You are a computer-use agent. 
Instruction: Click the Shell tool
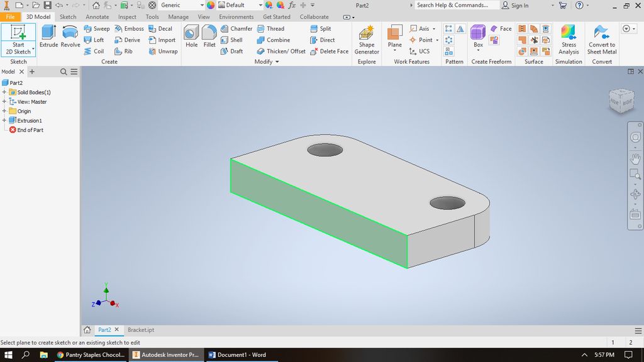233,40
